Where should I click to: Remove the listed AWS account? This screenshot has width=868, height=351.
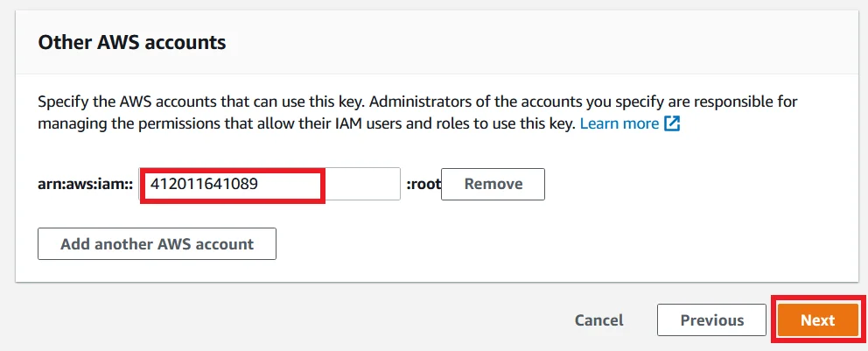pos(493,185)
